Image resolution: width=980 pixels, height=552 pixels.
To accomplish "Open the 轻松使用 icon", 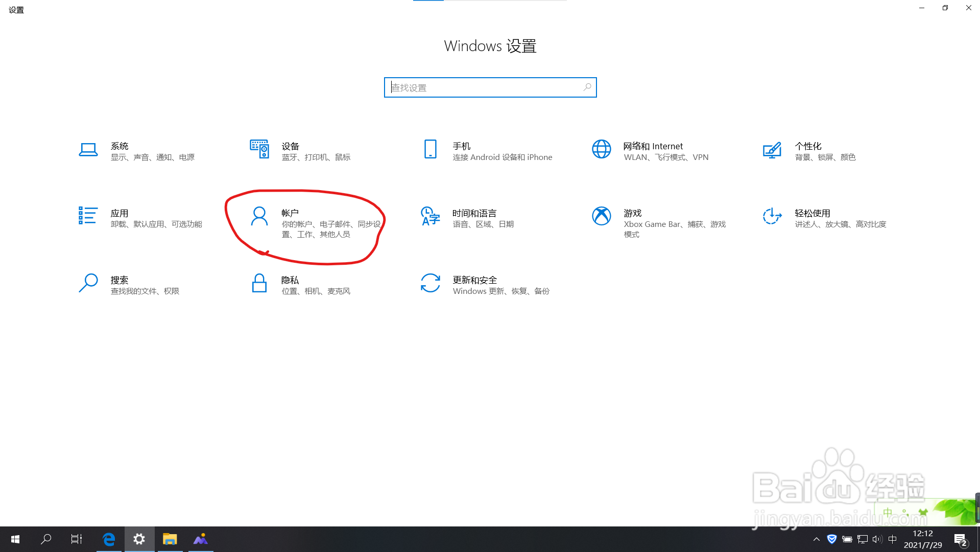I will tap(772, 216).
